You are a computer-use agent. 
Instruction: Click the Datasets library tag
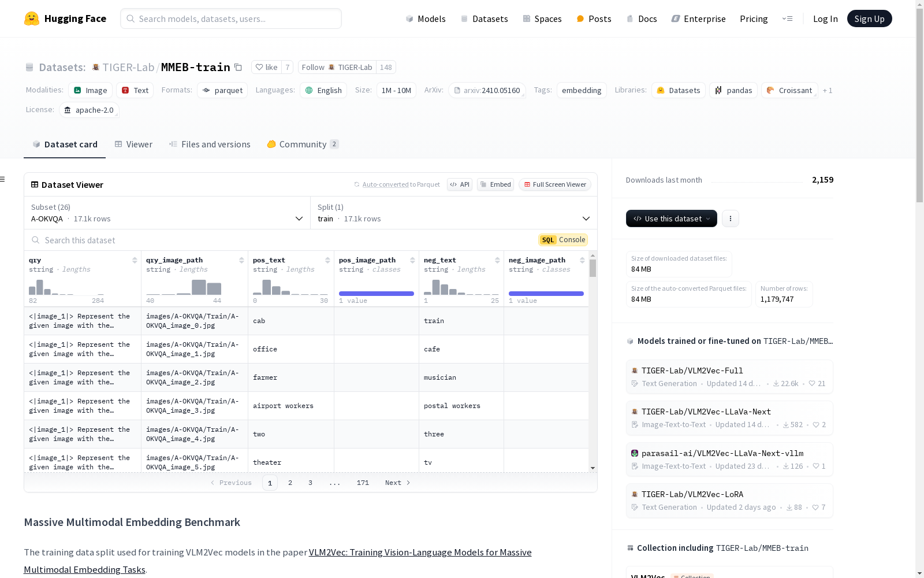click(x=679, y=90)
